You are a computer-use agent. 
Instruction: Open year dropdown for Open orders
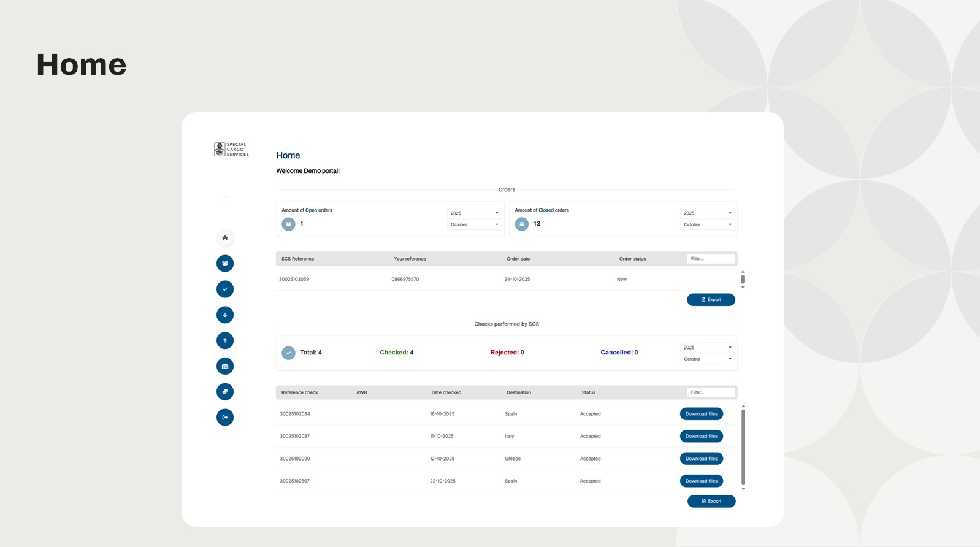[474, 213]
